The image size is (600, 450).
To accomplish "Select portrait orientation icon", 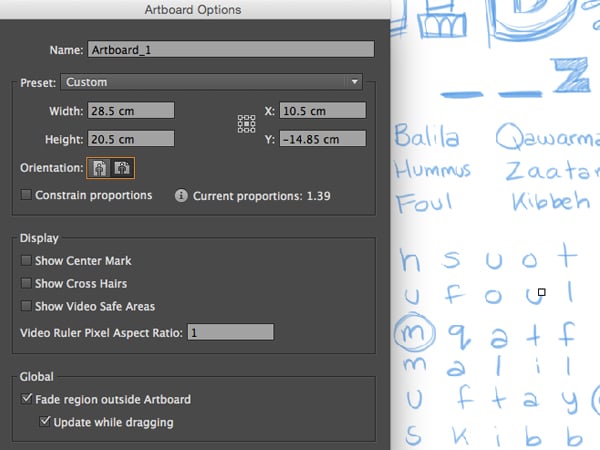I will 99,168.
